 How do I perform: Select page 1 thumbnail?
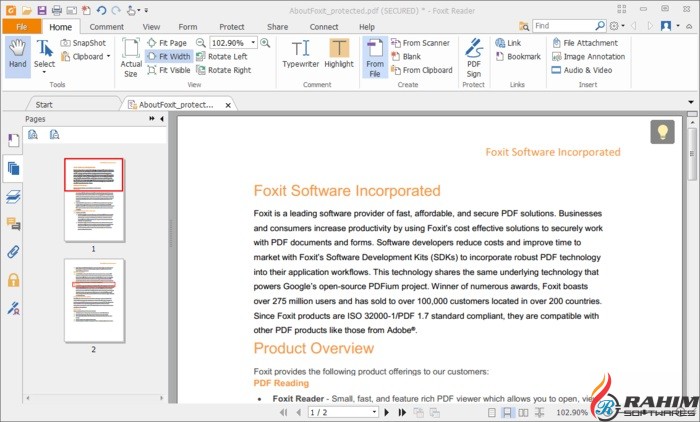[94, 200]
